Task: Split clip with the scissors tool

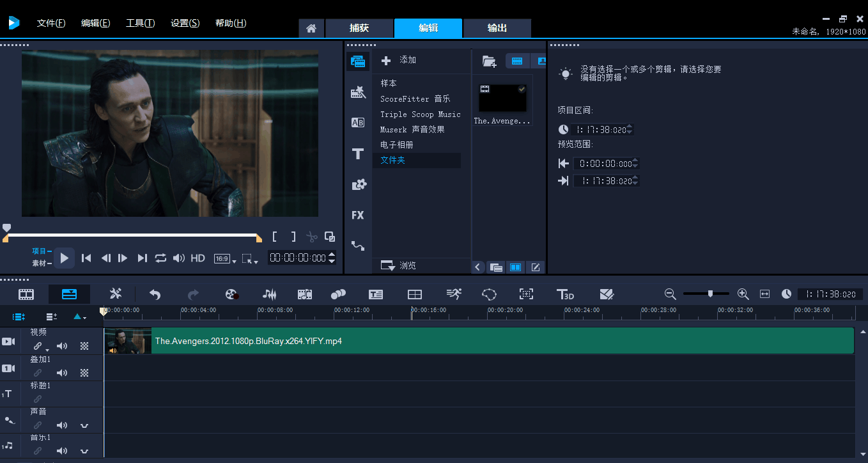Action: pyautogui.click(x=311, y=237)
